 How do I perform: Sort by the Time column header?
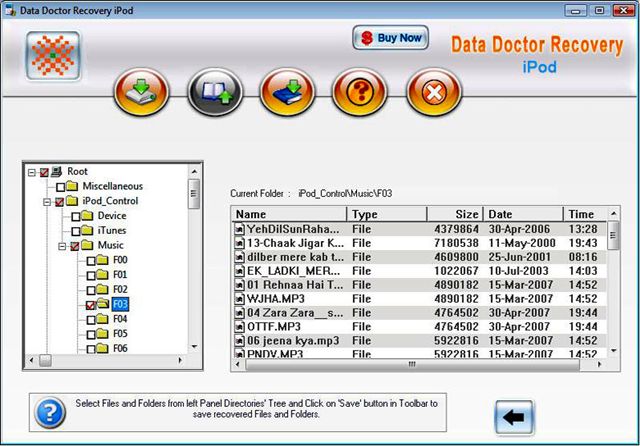click(585, 214)
